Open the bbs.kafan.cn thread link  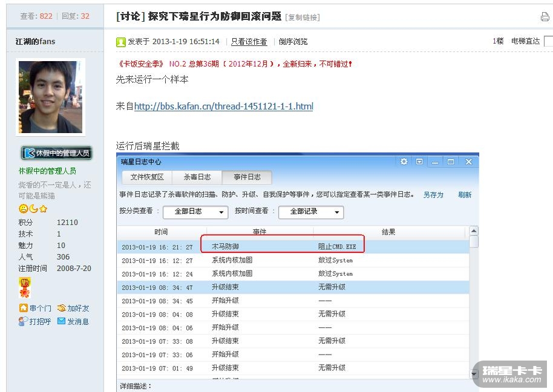tap(224, 106)
